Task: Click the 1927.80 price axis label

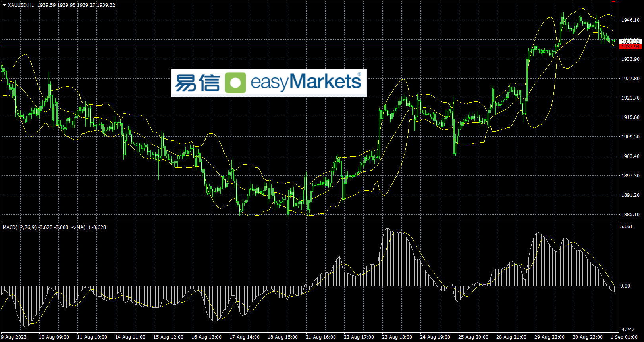Action: click(631, 79)
